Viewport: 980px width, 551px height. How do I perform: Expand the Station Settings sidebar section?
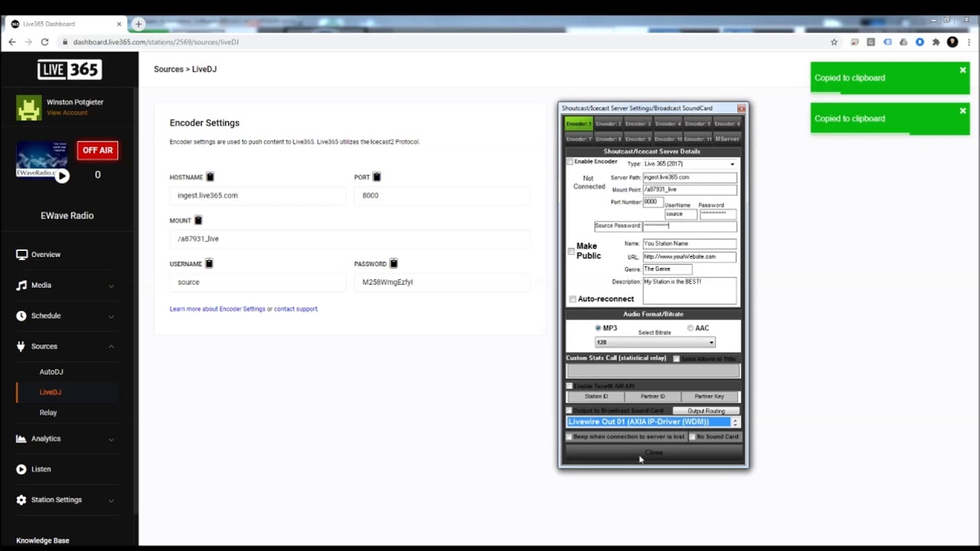[111, 500]
